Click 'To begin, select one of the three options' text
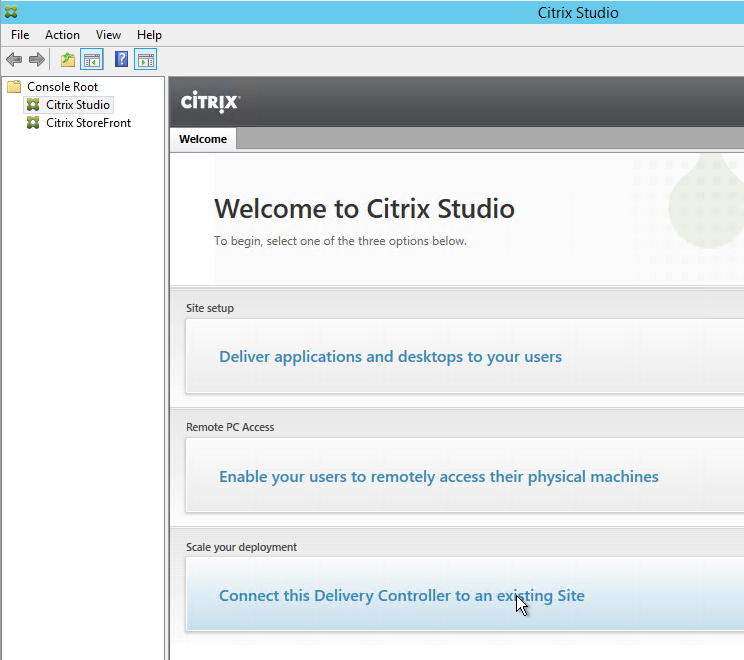The image size is (744, 660). (x=340, y=241)
